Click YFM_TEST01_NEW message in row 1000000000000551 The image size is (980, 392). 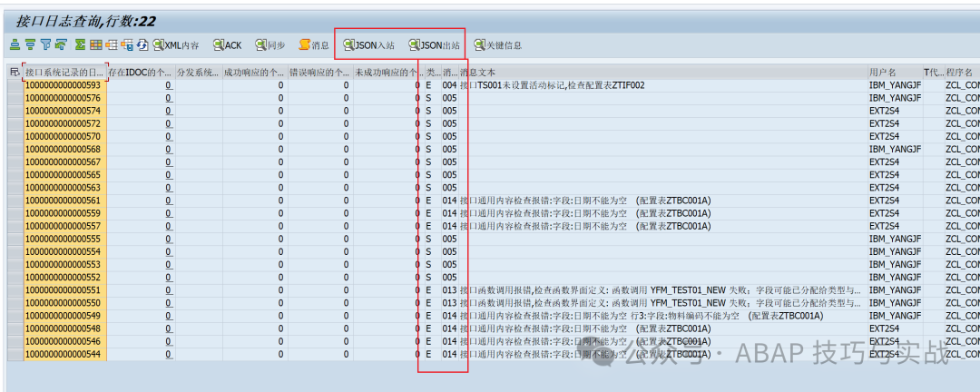tap(660, 290)
